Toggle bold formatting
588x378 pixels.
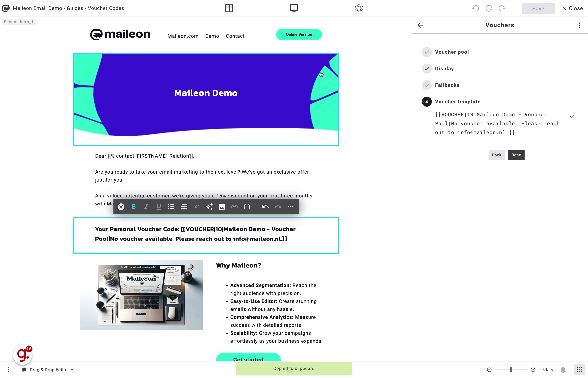(x=134, y=207)
